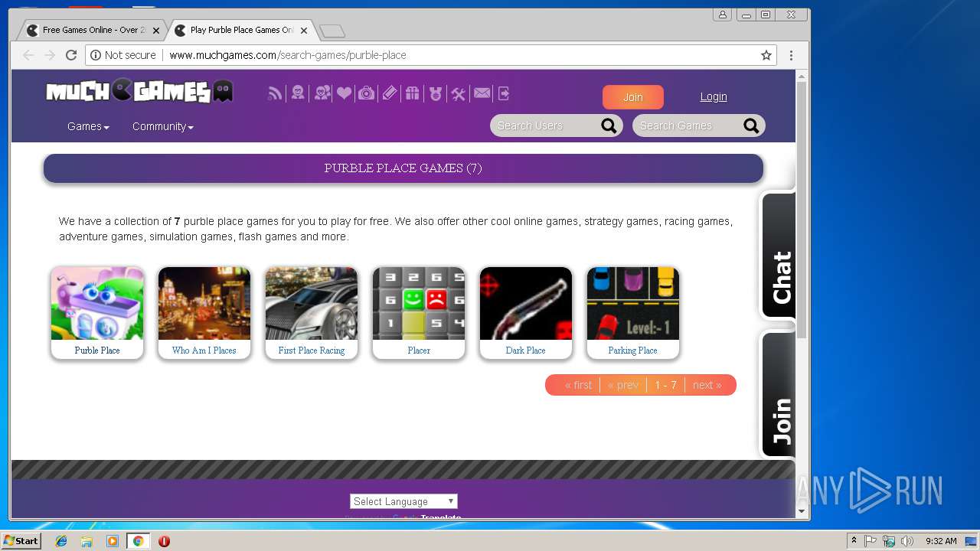Open the Who Am I Places link
Screen dimensions: 980x551
(204, 350)
